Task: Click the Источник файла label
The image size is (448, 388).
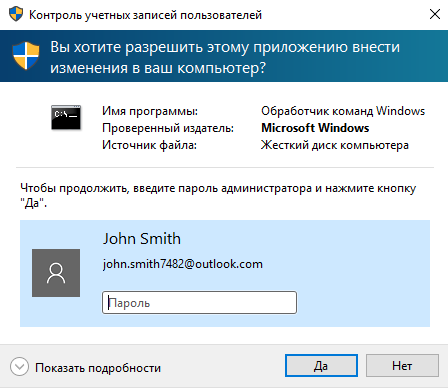Action: coord(149,145)
